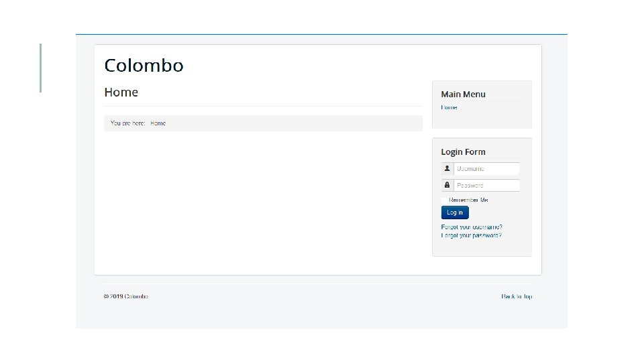The width and height of the screenshot is (644, 362).
Task: Click the Remember Me label text
Action: click(468, 200)
